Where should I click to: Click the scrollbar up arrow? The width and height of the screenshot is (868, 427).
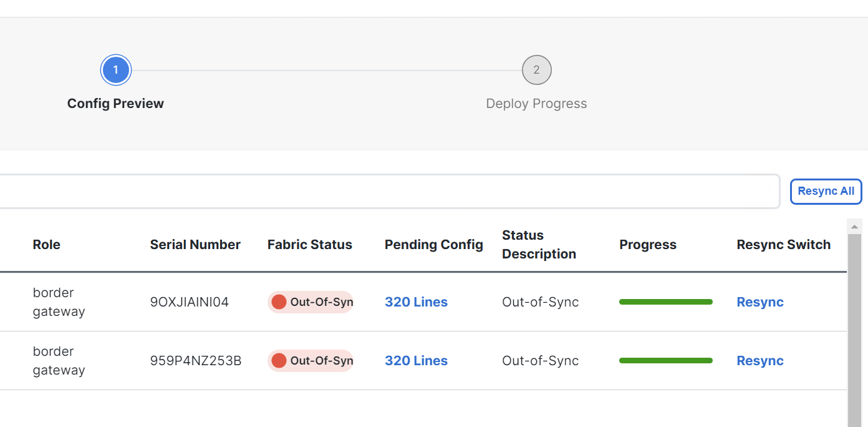coord(854,227)
